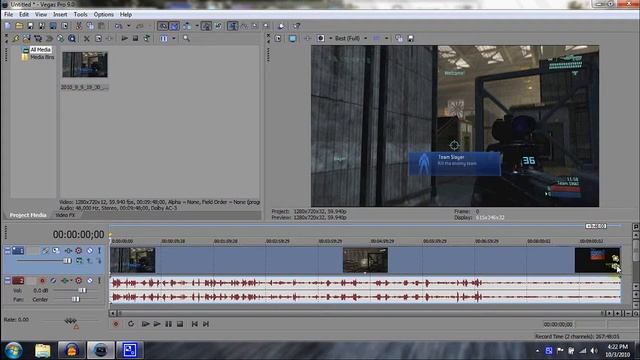This screenshot has width=640, height=360.
Task: Click the Record button in transport bar
Action: click(116, 324)
